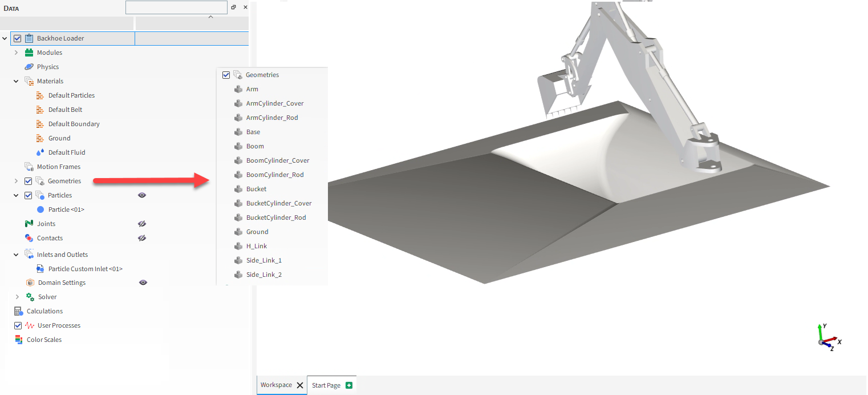Click the Contacts icon in tree
The image size is (868, 395).
[29, 238]
